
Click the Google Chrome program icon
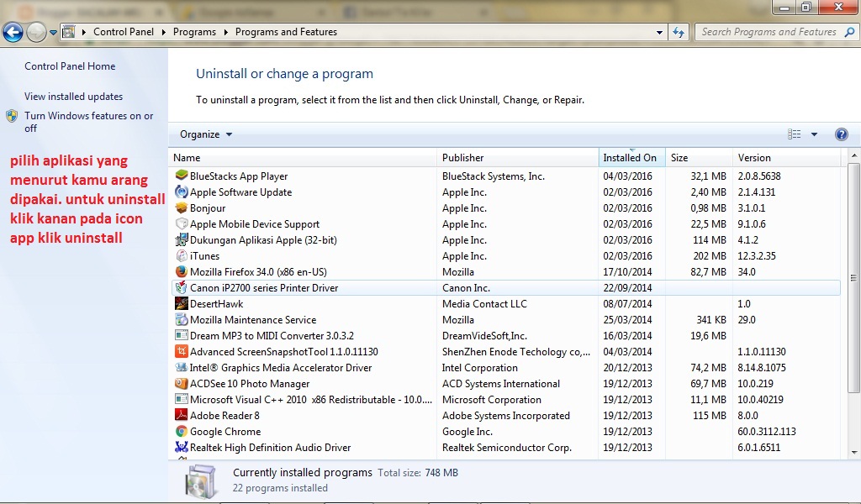[182, 431]
